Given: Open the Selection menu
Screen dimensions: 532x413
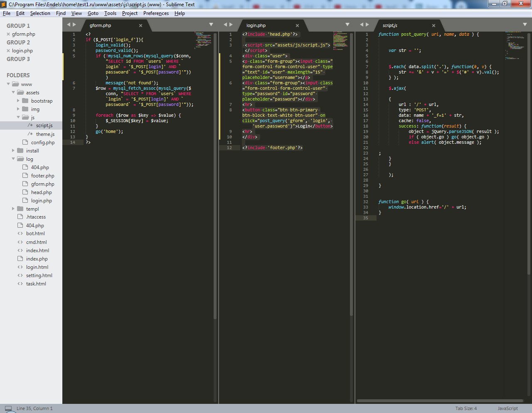Looking at the screenshot, I should click(40, 13).
